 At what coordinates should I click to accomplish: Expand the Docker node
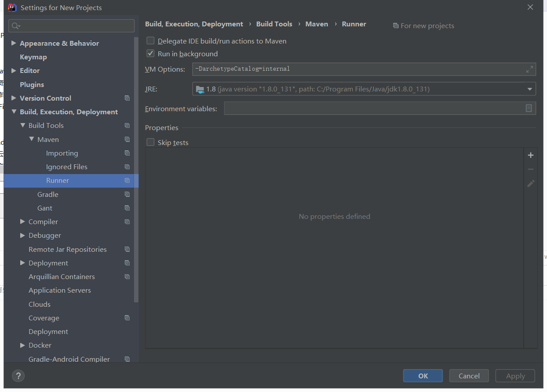[x=23, y=345]
